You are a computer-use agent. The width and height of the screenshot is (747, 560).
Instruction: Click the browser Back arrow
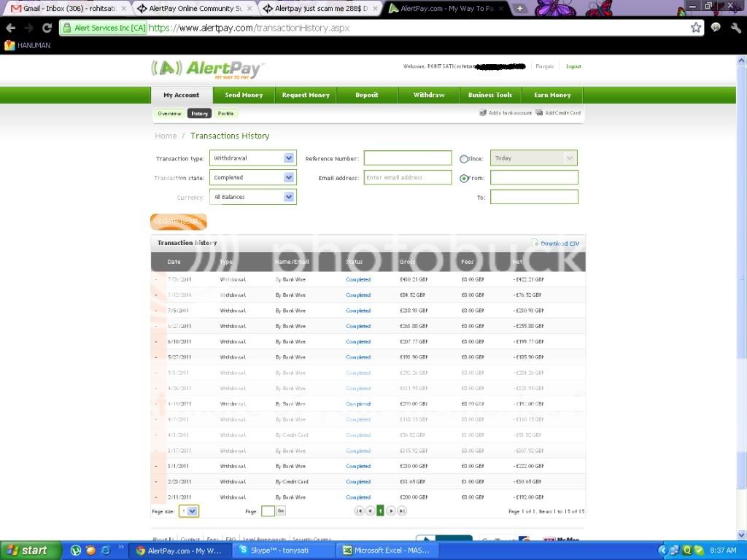click(10, 28)
